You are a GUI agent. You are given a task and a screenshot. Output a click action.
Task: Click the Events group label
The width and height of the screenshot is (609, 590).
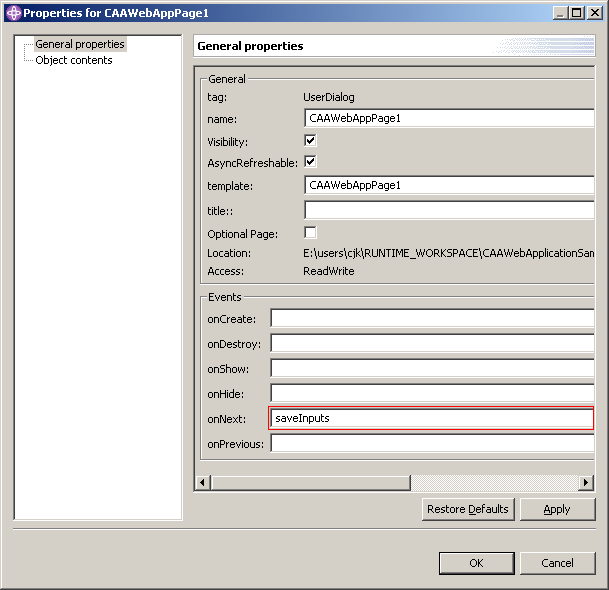coord(225,297)
